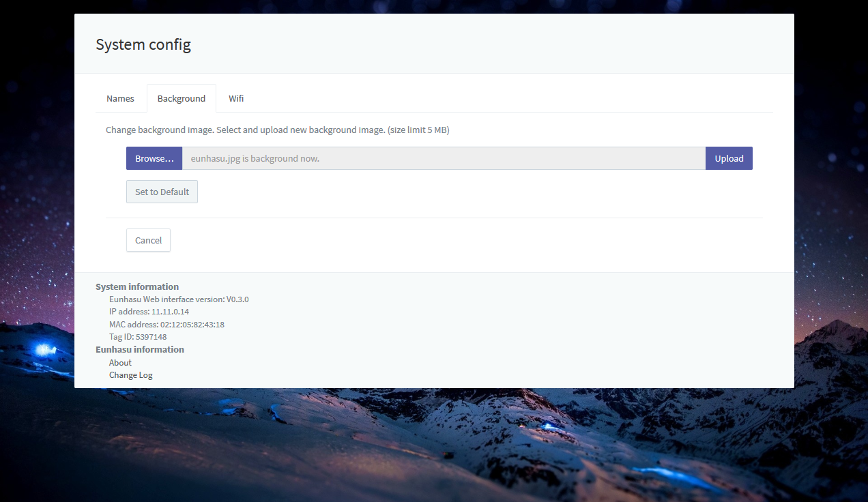Viewport: 868px width, 502px height.
Task: Click the Tag ID 5397148 line
Action: click(138, 337)
